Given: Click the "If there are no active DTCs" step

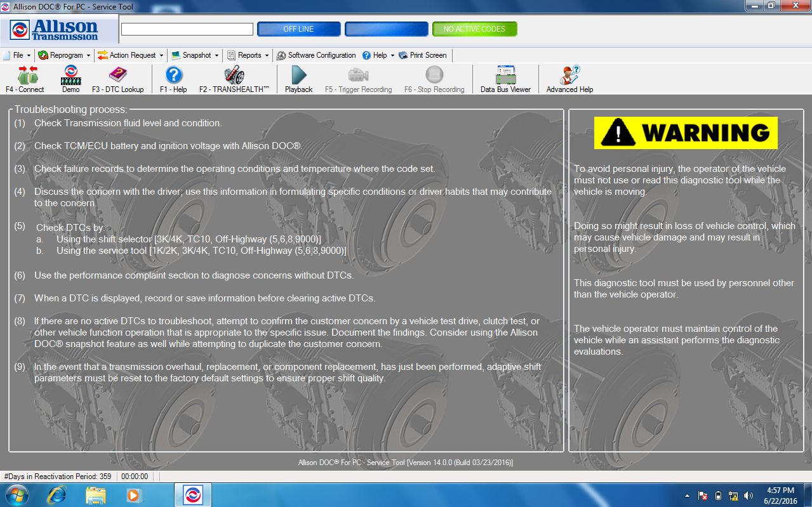Looking at the screenshot, I should (x=287, y=333).
